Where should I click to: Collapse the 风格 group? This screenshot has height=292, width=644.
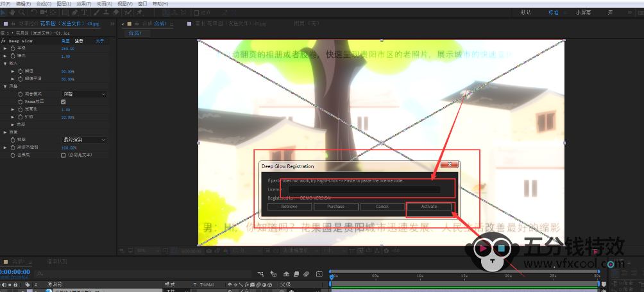(5, 86)
